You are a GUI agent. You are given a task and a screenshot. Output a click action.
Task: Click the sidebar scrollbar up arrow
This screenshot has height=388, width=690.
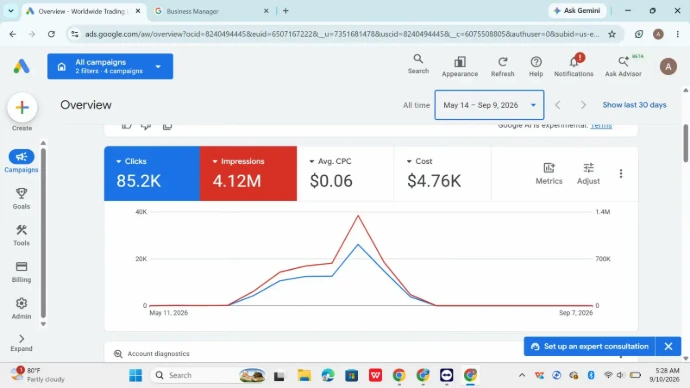(43, 143)
